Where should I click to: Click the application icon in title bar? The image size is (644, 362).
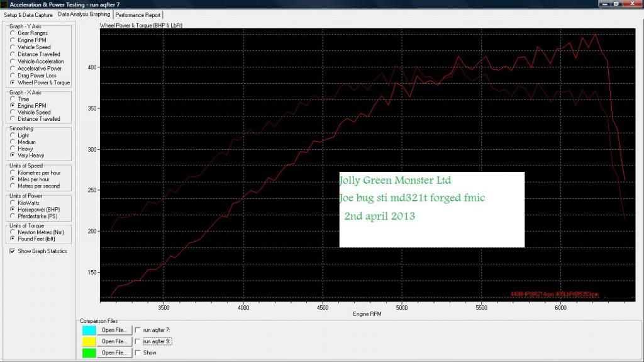[5, 4]
